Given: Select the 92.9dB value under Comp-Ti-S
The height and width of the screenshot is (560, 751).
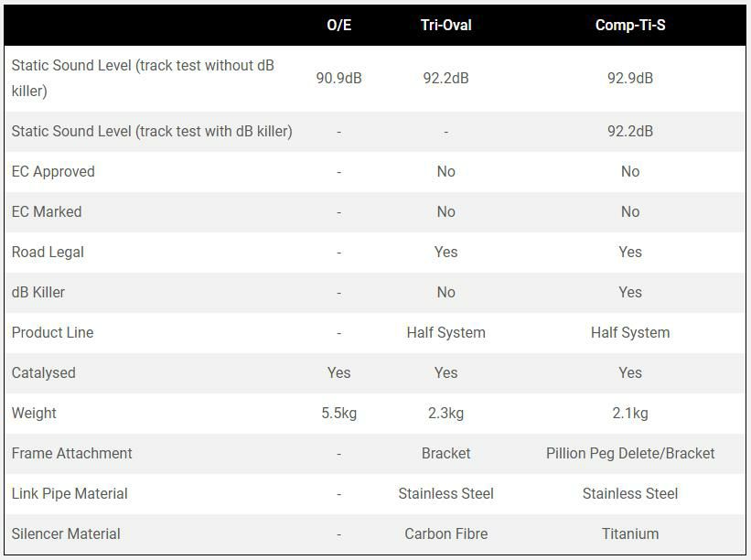Looking at the screenshot, I should pos(630,79).
